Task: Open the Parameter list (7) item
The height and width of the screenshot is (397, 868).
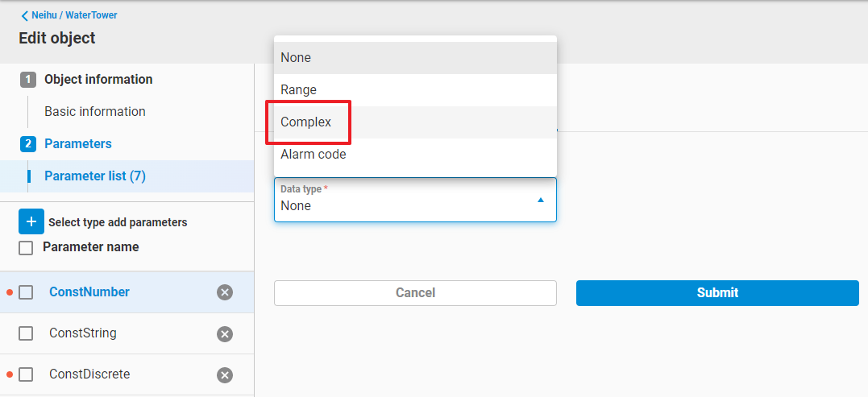Action: tap(95, 176)
